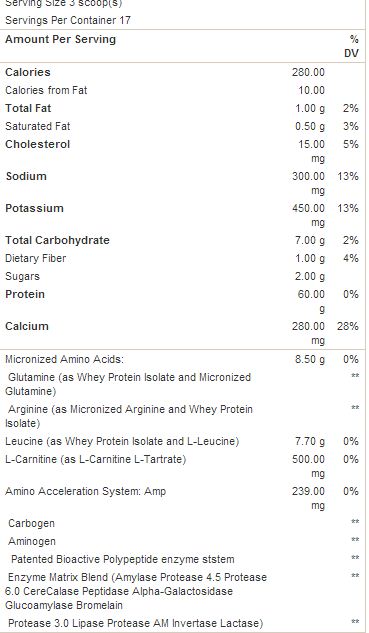The height and width of the screenshot is (633, 369).
Task: Select the Micronized Amino Acids heading
Action: click(x=65, y=359)
